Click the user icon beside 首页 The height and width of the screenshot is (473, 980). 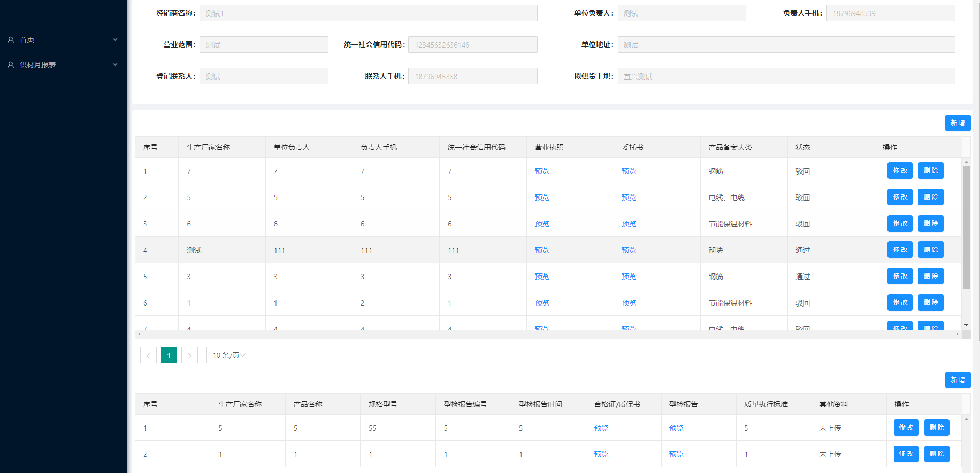(11, 40)
